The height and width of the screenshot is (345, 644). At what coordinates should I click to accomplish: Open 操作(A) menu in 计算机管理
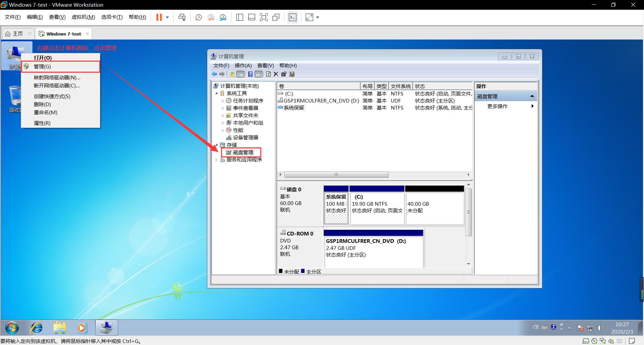(243, 66)
